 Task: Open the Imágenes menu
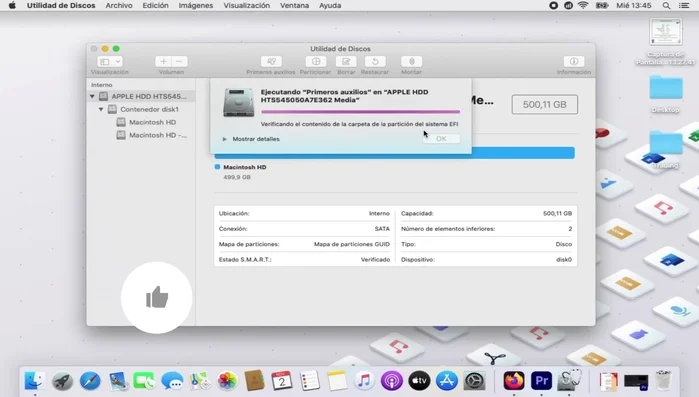196,5
